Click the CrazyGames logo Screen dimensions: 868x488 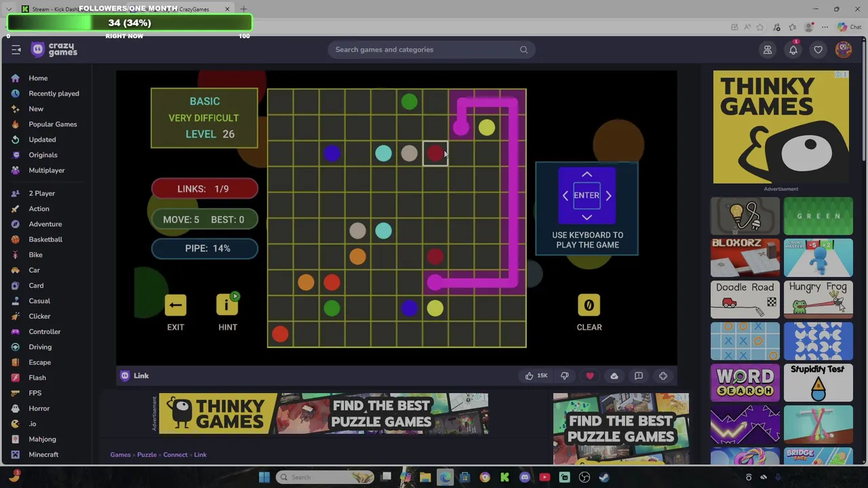pyautogui.click(x=54, y=49)
